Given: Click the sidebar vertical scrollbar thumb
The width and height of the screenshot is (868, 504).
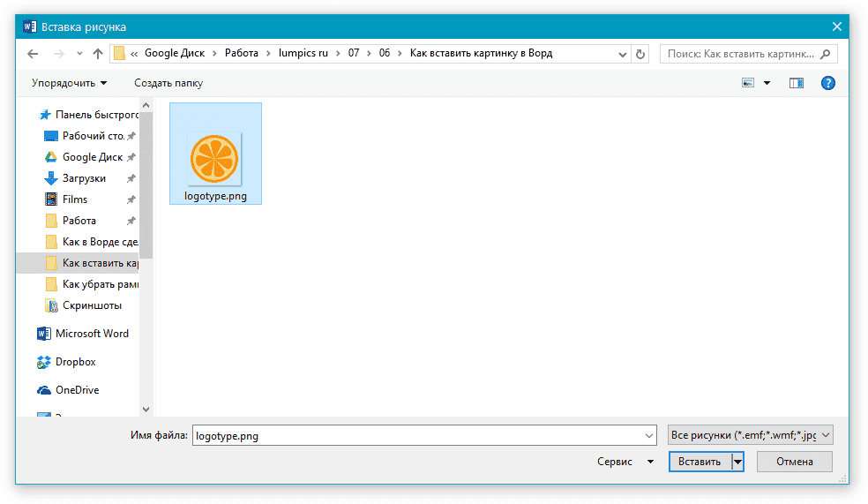Looking at the screenshot, I should (146, 185).
